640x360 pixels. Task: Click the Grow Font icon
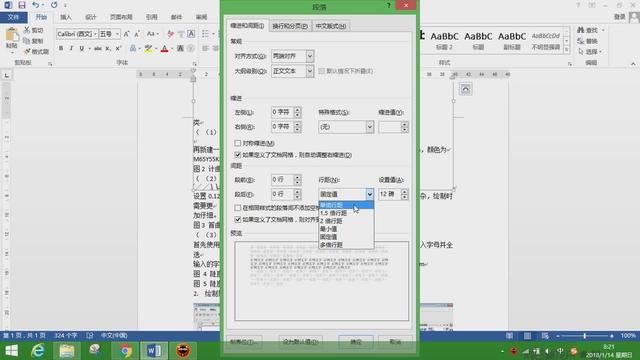(x=127, y=34)
